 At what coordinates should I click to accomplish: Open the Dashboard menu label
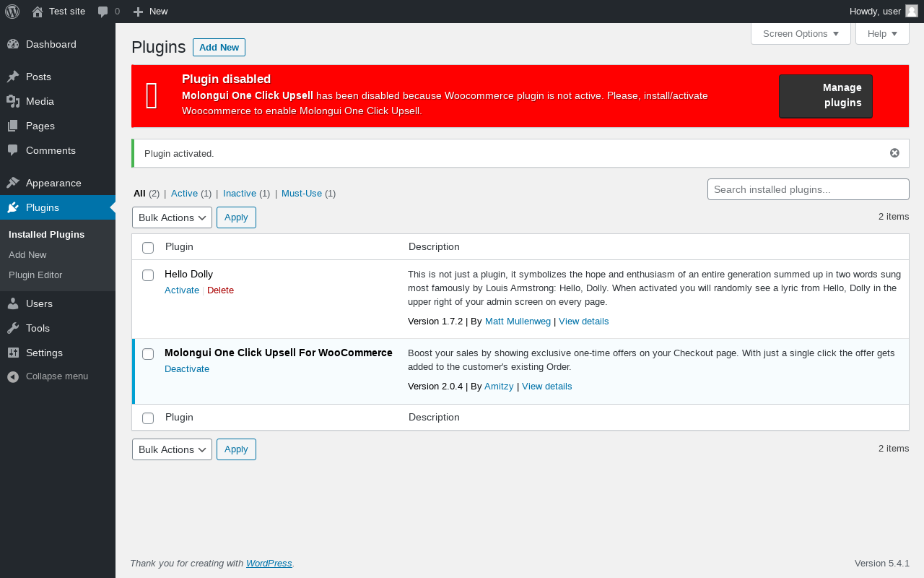point(51,44)
